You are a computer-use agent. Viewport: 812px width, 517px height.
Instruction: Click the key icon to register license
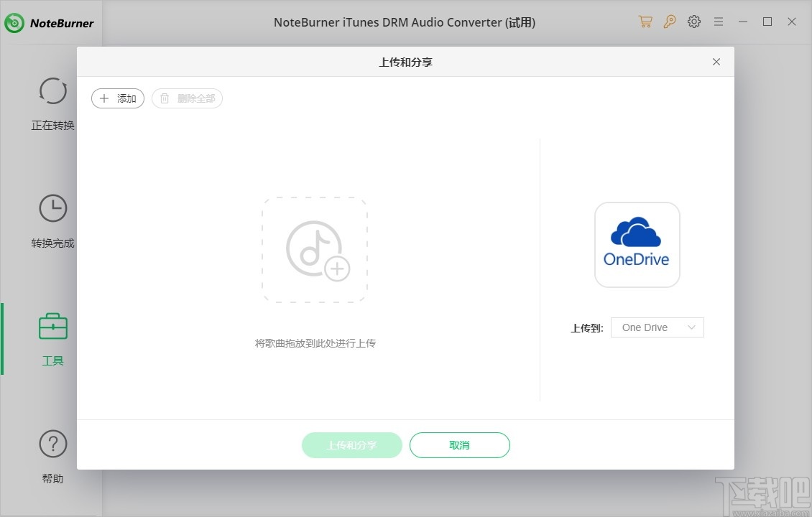[670, 22]
